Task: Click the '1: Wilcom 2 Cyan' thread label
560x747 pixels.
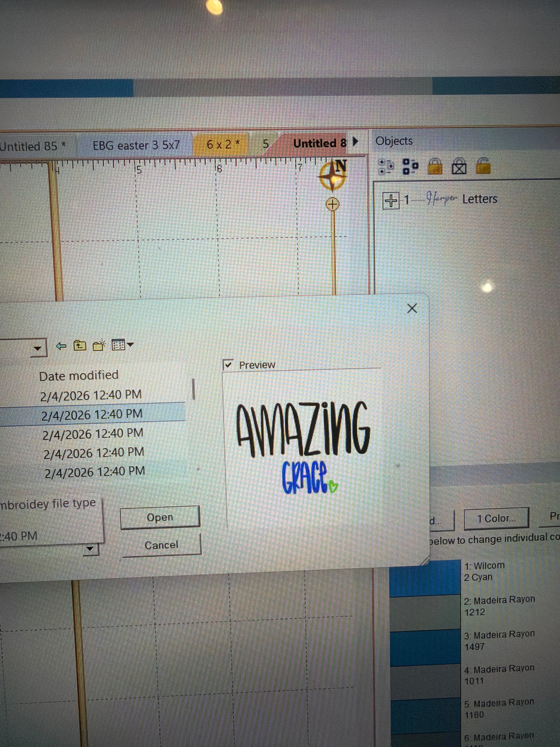Action: click(x=484, y=571)
